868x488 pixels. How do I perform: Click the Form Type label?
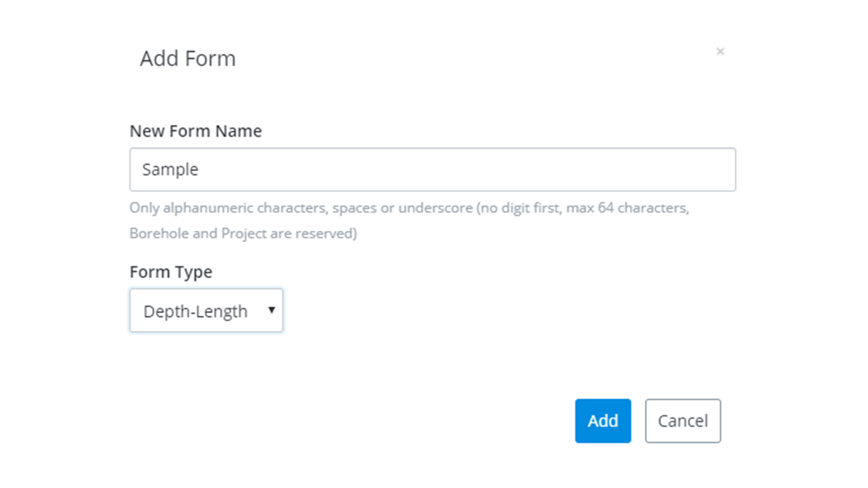pos(170,272)
